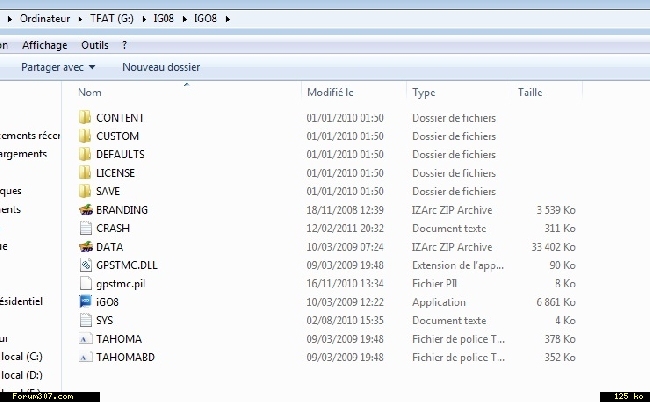This screenshot has height=402, width=650.
Task: Select the DATA zip archive icon
Action: tap(85, 247)
